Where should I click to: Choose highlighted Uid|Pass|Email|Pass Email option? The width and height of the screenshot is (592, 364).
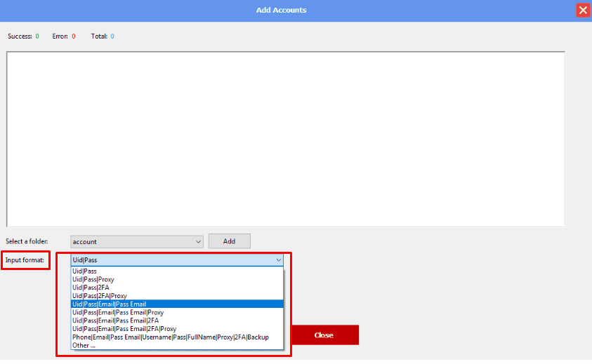point(109,304)
